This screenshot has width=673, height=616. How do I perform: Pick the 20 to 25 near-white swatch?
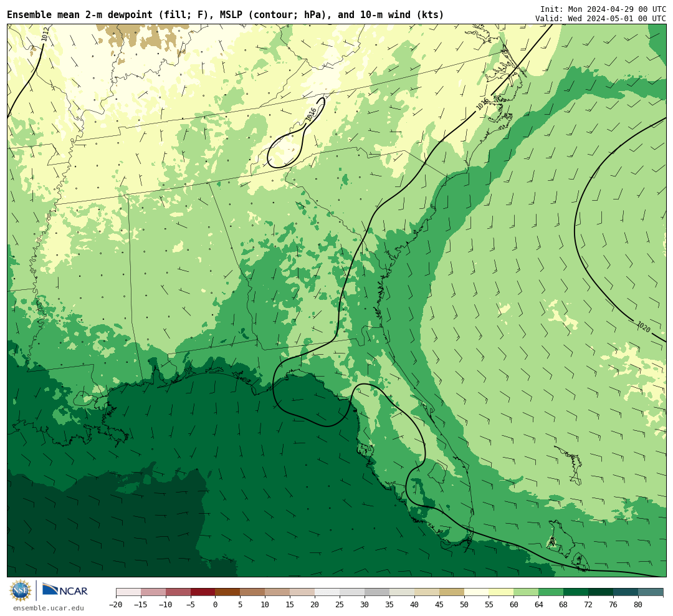pyautogui.click(x=328, y=592)
